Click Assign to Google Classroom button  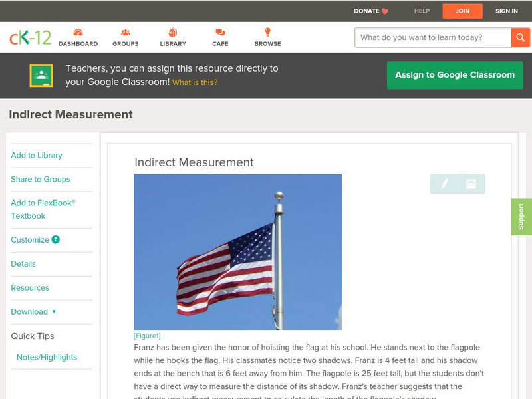coord(455,75)
